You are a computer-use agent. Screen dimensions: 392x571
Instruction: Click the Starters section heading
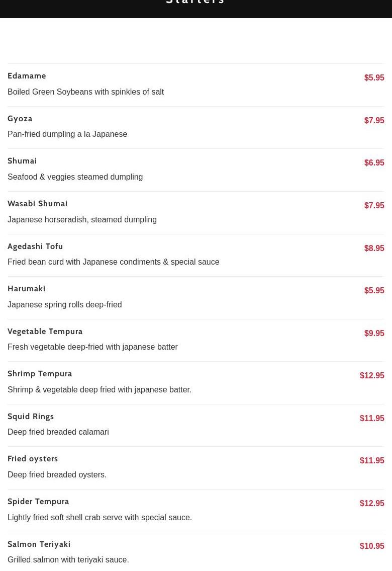coord(195,3)
